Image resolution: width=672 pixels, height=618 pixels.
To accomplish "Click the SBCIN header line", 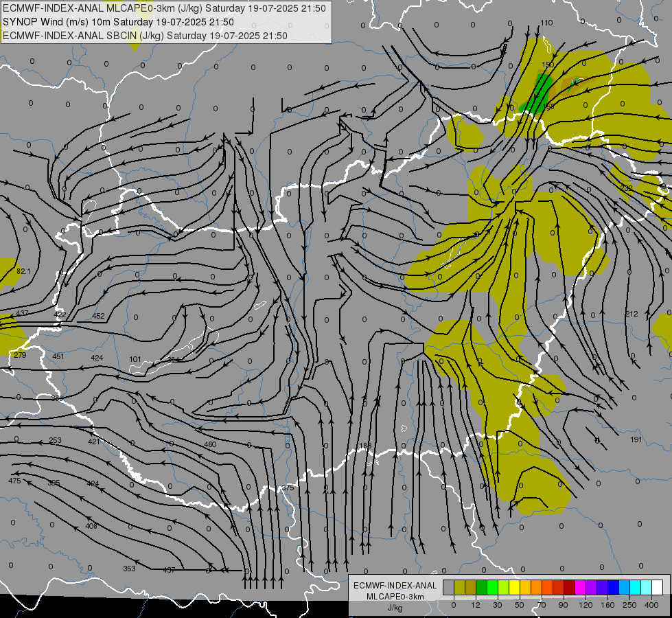I will pos(145,36).
